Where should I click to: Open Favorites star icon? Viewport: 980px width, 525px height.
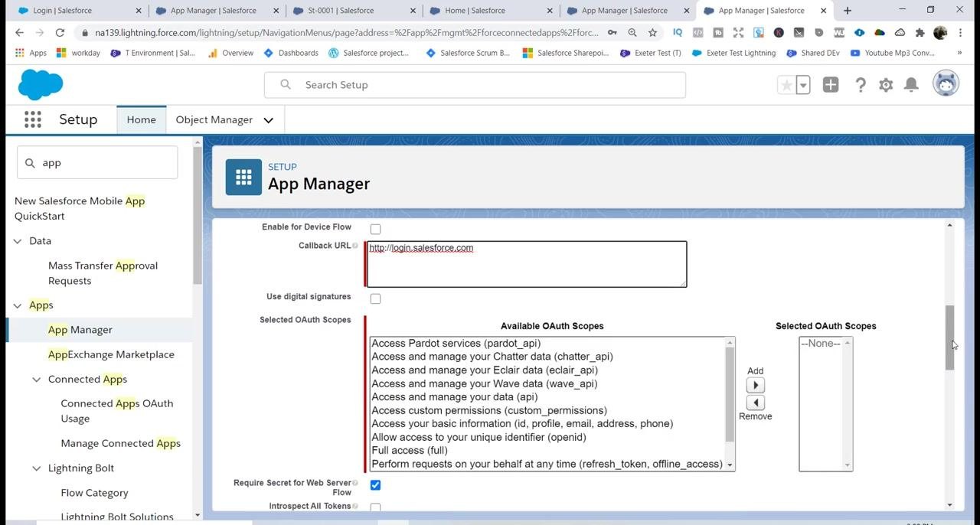(x=786, y=85)
